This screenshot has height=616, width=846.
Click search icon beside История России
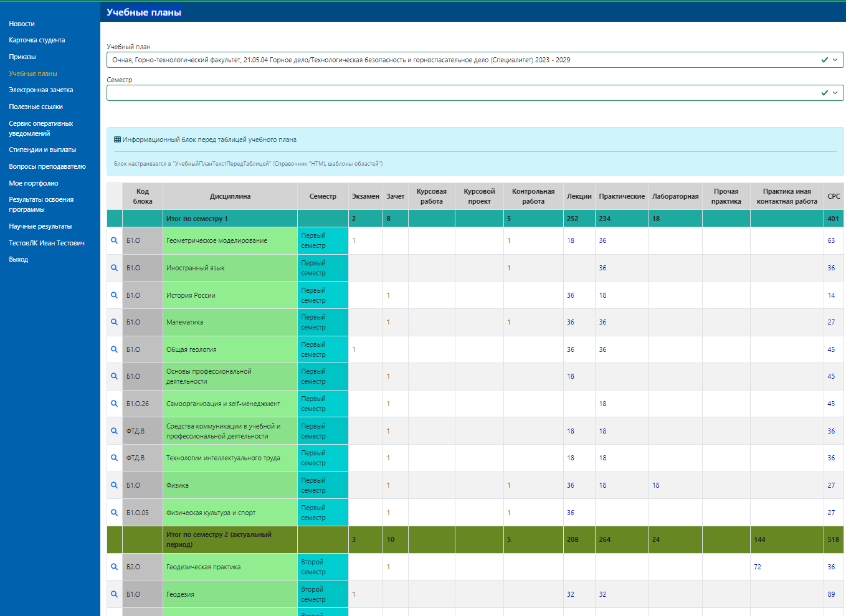pyautogui.click(x=114, y=295)
